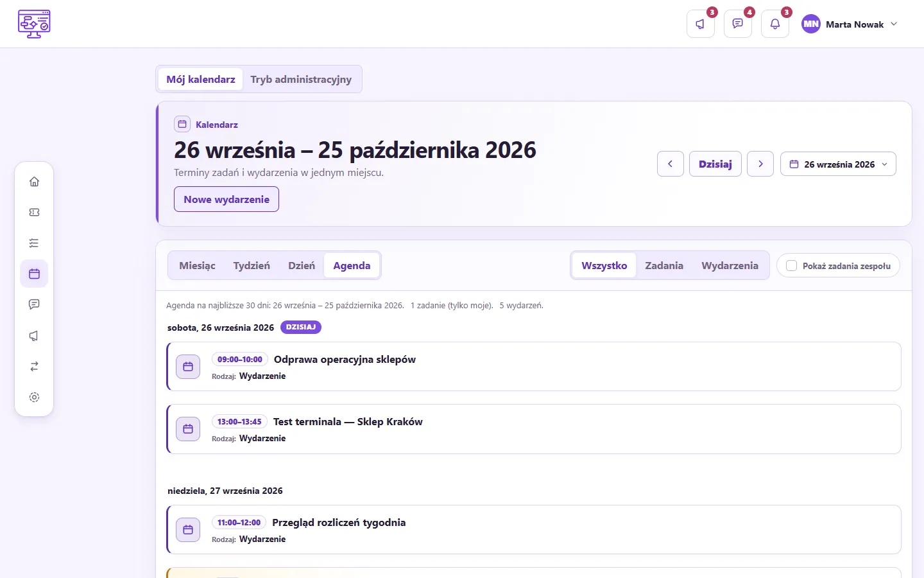Click the 11:00–12:00 time badge
Screen dimensions: 924x578
pos(239,522)
